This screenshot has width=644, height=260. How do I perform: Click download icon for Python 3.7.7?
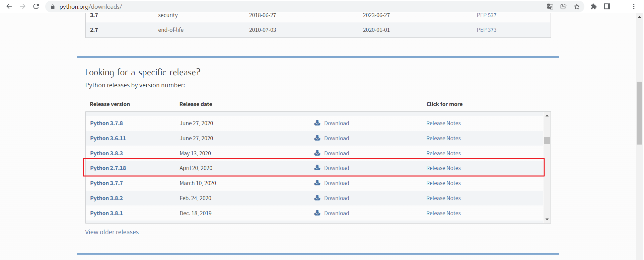pos(317,183)
